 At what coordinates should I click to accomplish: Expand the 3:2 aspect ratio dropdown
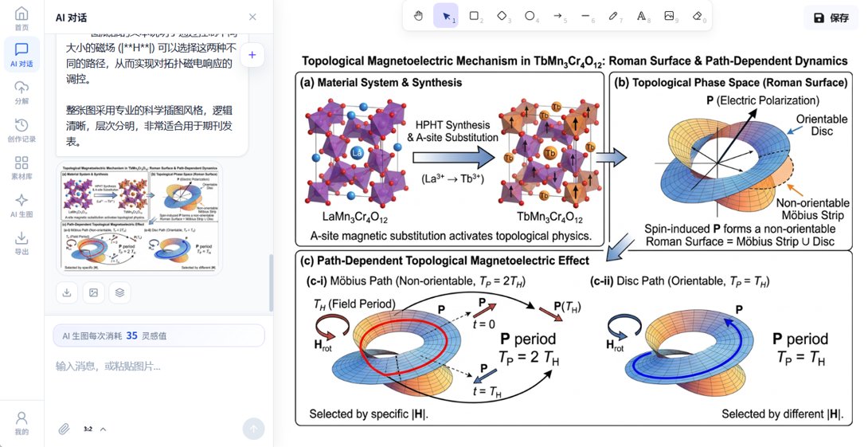point(95,429)
